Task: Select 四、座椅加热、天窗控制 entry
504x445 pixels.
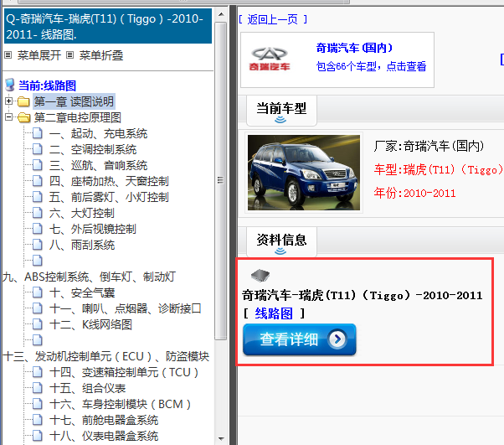Action: click(x=109, y=181)
